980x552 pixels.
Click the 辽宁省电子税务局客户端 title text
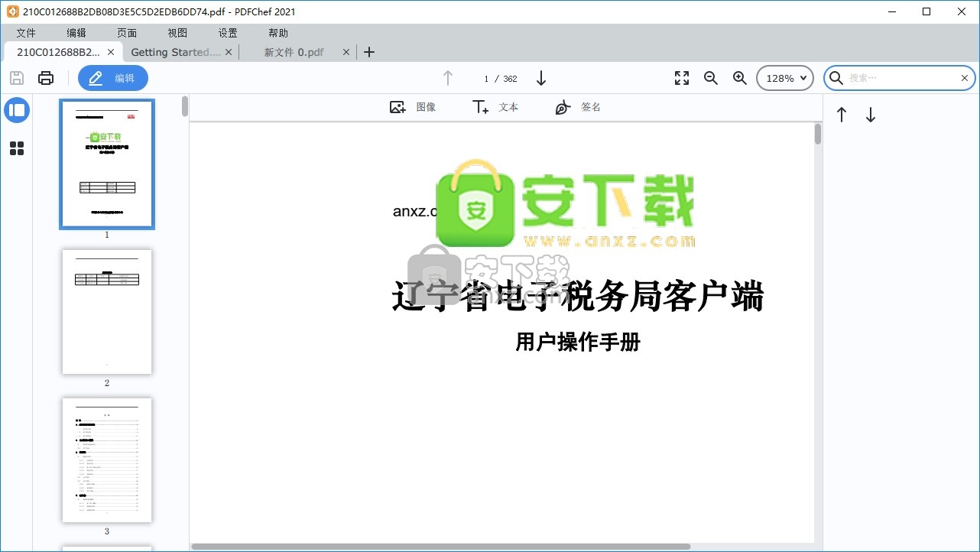(x=578, y=296)
